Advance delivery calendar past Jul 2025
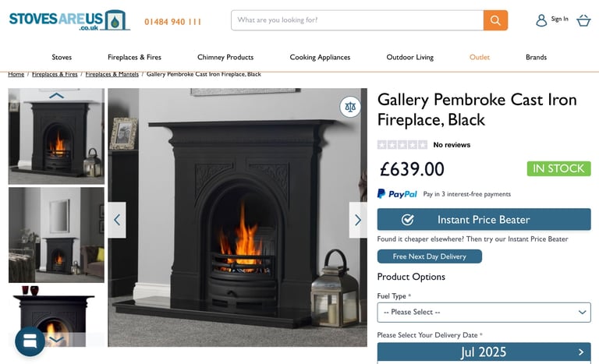Image resolution: width=599 pixels, height=364 pixels. pyautogui.click(x=580, y=352)
